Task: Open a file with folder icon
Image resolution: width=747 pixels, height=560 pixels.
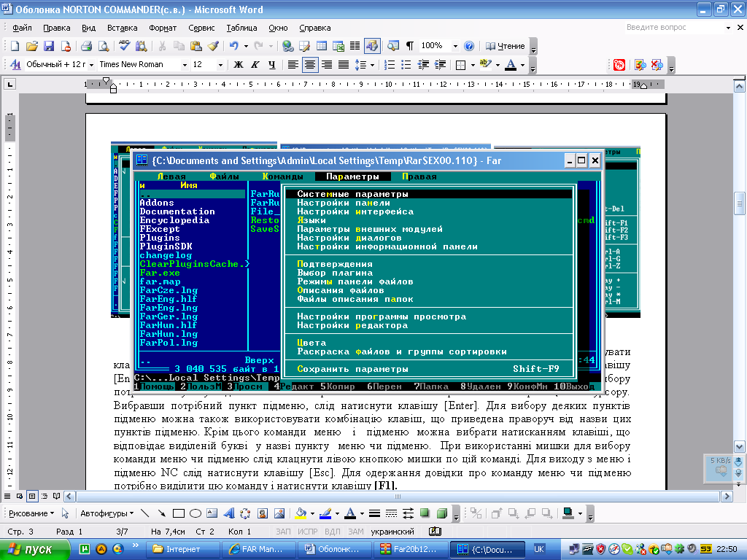Action: (x=32, y=46)
